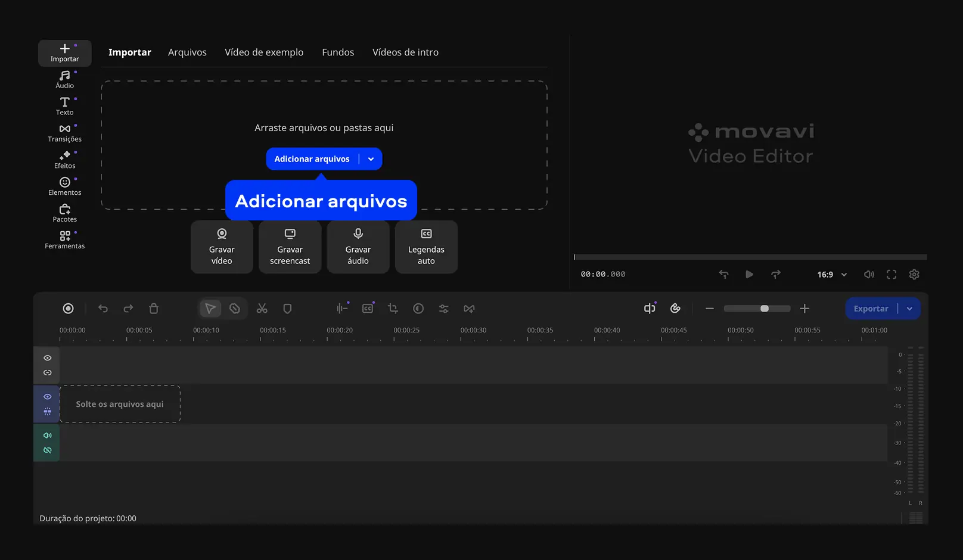Viewport: 963px width, 560px height.
Task: Click the preview timecode 00:00.000
Action: click(x=603, y=275)
